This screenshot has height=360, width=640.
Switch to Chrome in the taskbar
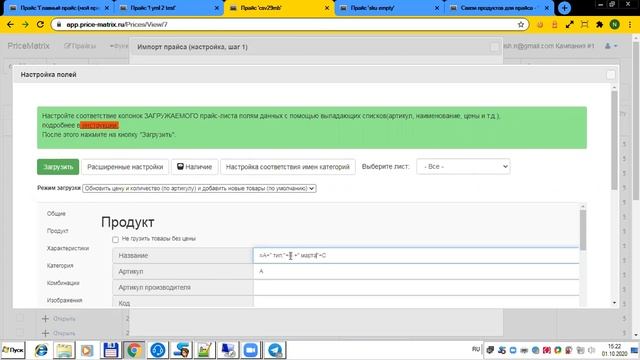click(134, 350)
